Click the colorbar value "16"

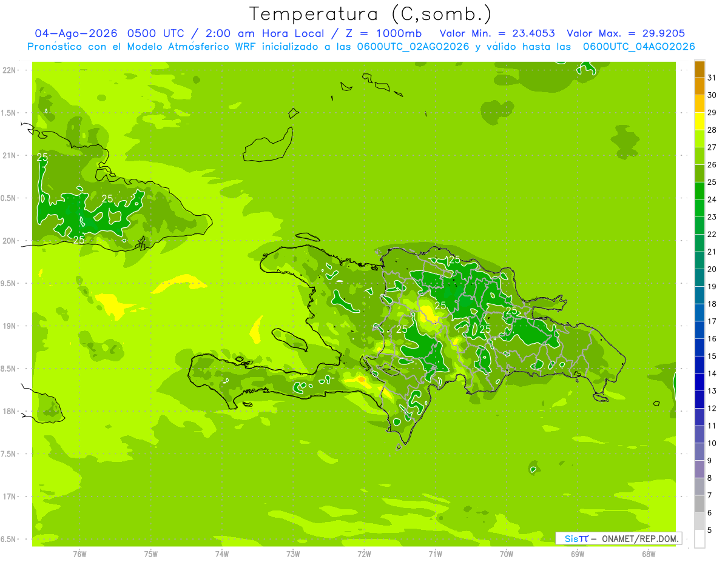tap(712, 339)
